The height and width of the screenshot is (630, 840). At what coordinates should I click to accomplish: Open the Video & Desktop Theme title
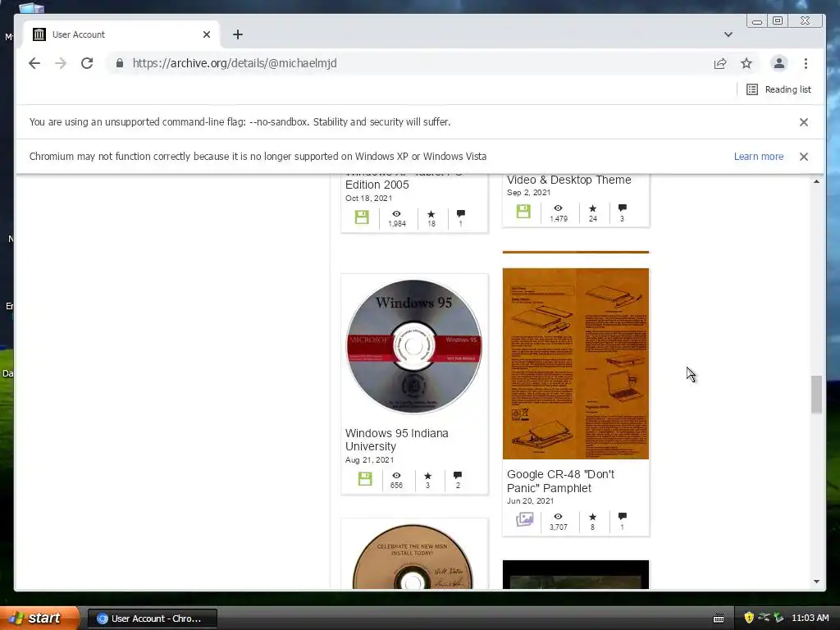coord(569,180)
